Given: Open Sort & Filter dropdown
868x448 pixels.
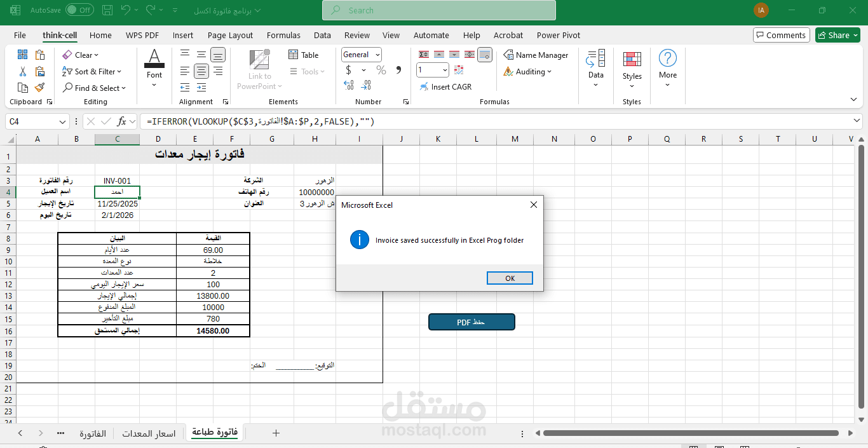Looking at the screenshot, I should point(92,72).
